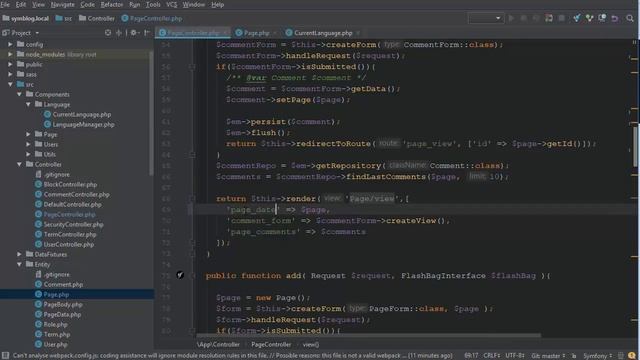The width and height of the screenshot is (640, 360).
Task: Expand the config folder
Action: tap(10, 44)
